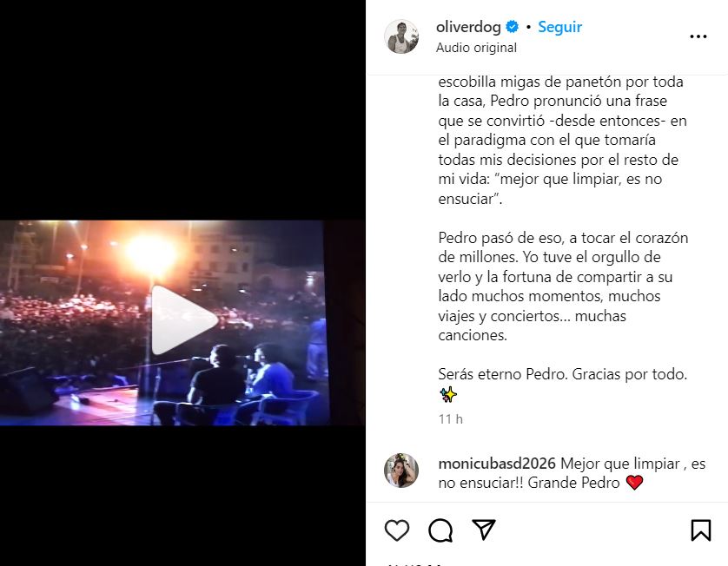Click oliverdog's profile avatar
This screenshot has width=728, height=566.
pyautogui.click(x=401, y=36)
